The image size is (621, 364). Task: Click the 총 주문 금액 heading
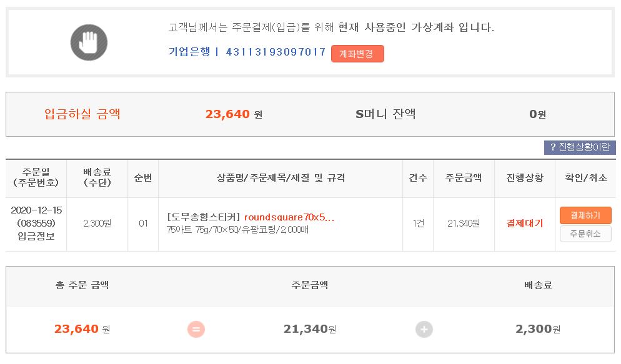82,285
